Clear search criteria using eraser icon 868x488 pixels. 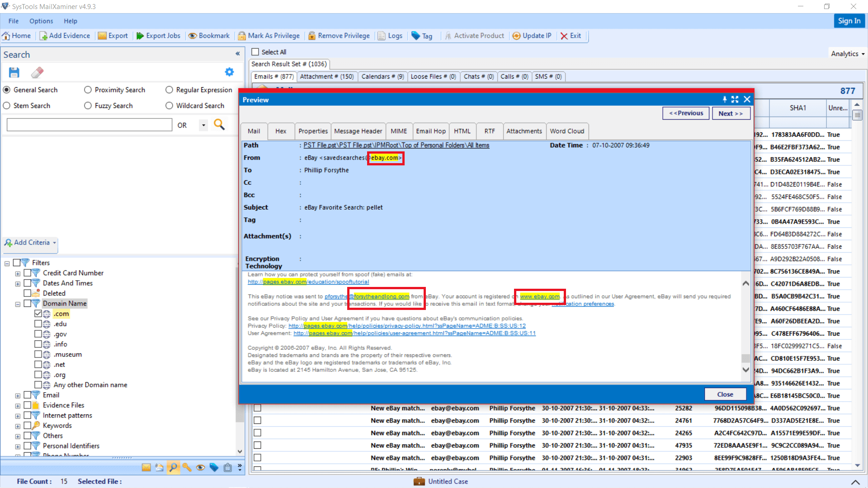(x=38, y=72)
